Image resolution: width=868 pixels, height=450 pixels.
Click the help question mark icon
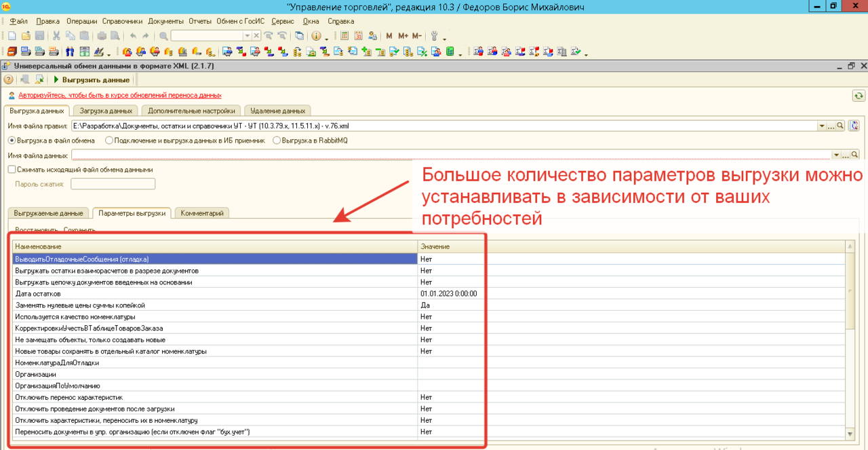click(x=9, y=80)
